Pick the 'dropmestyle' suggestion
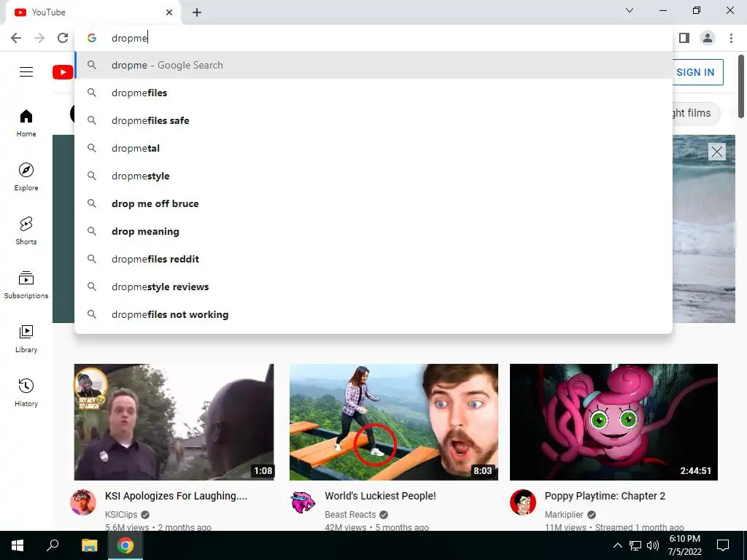This screenshot has width=747, height=560. pos(373,176)
